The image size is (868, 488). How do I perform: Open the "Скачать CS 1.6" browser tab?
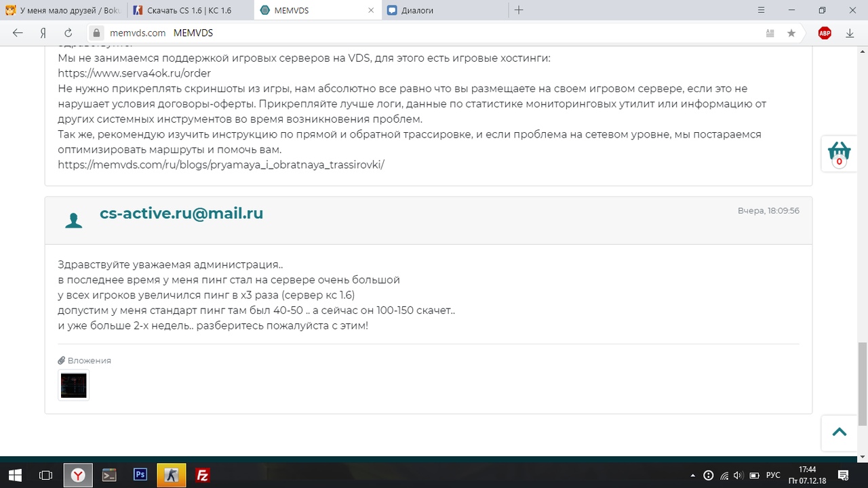[x=191, y=10]
